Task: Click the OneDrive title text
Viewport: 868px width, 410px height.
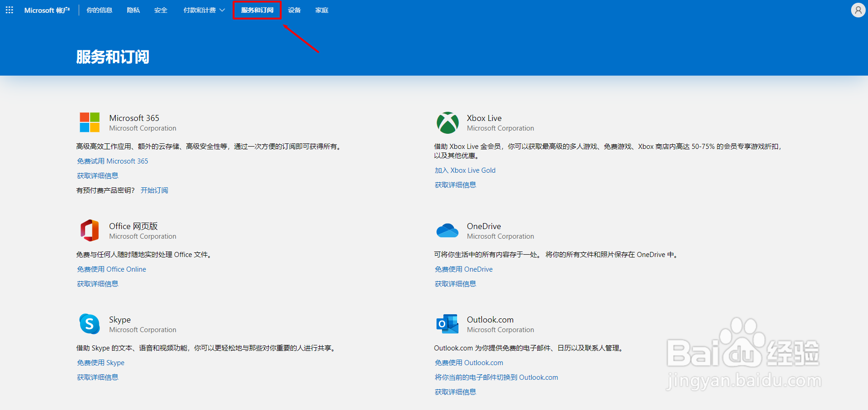Action: point(484,226)
